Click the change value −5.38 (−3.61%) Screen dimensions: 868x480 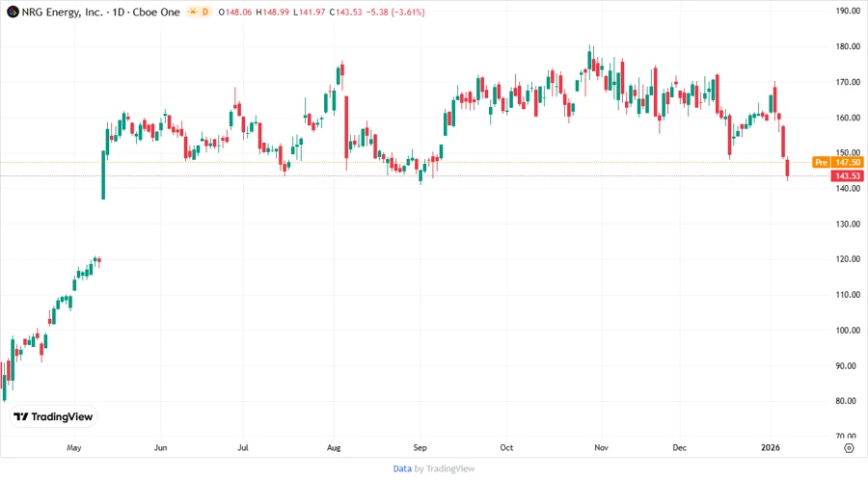(395, 13)
